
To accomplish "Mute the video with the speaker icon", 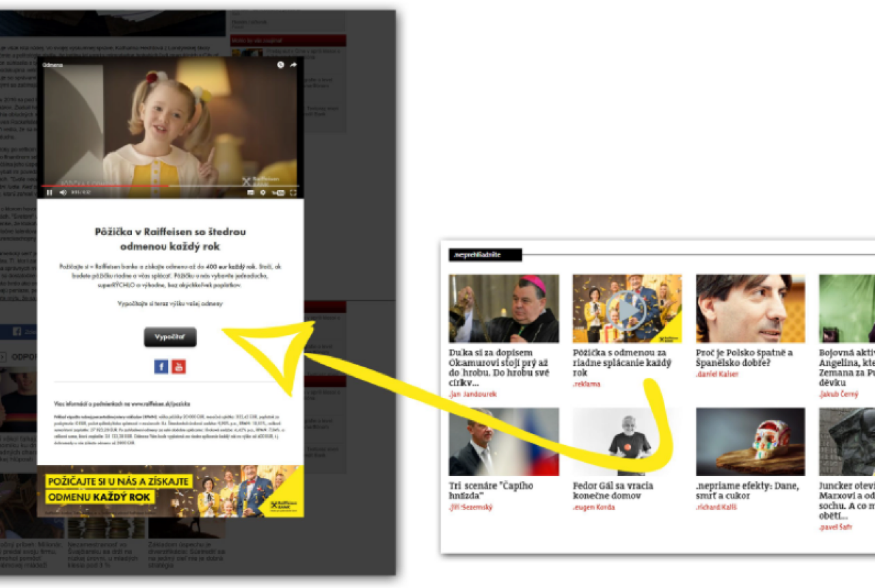I will (63, 193).
